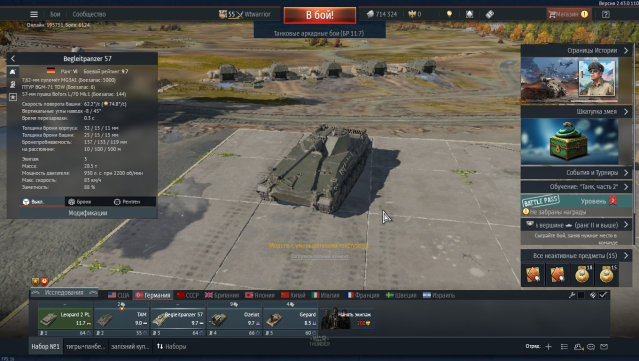The image size is (639, 361).
Task: Open the mail envelope icon
Action: pos(604,347)
